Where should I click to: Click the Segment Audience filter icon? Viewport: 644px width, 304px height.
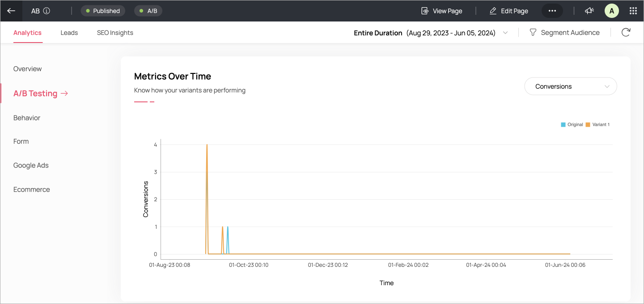533,32
